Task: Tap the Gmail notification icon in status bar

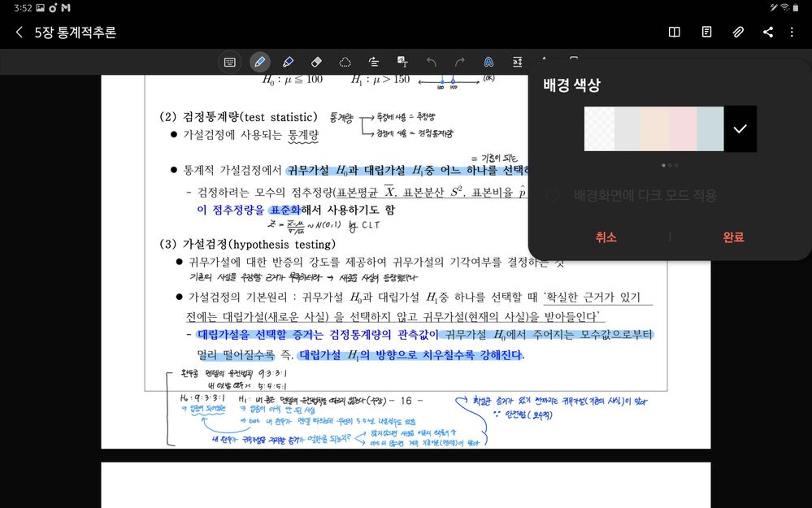Action: pyautogui.click(x=66, y=8)
